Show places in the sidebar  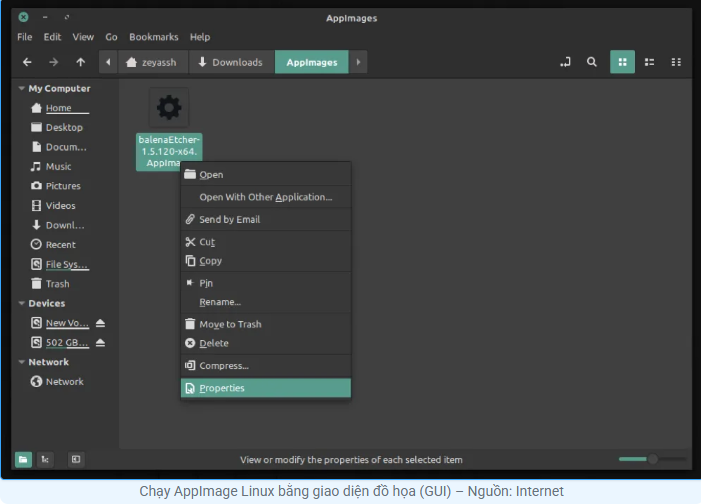[x=23, y=459]
